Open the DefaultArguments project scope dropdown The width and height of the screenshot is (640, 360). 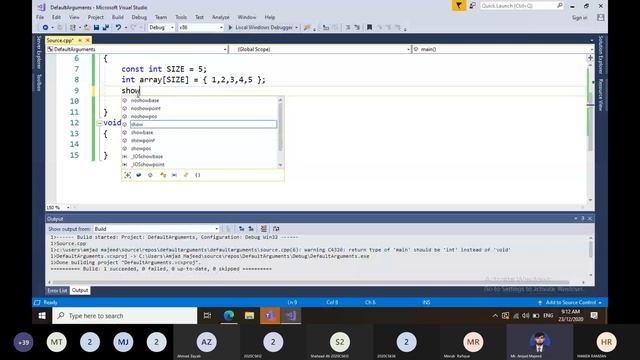137,49
